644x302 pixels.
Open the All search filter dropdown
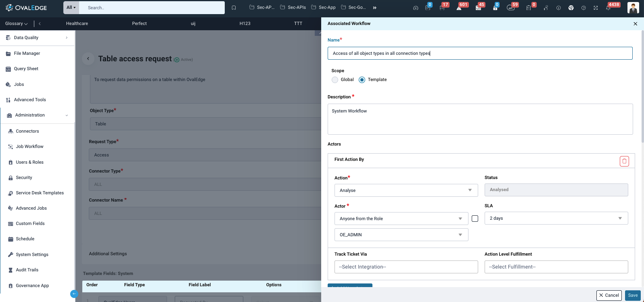(x=71, y=7)
